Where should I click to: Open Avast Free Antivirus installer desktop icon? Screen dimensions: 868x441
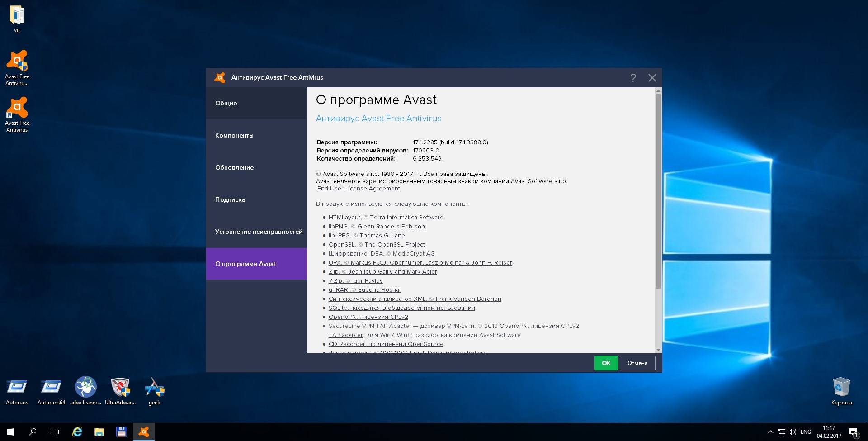17,68
